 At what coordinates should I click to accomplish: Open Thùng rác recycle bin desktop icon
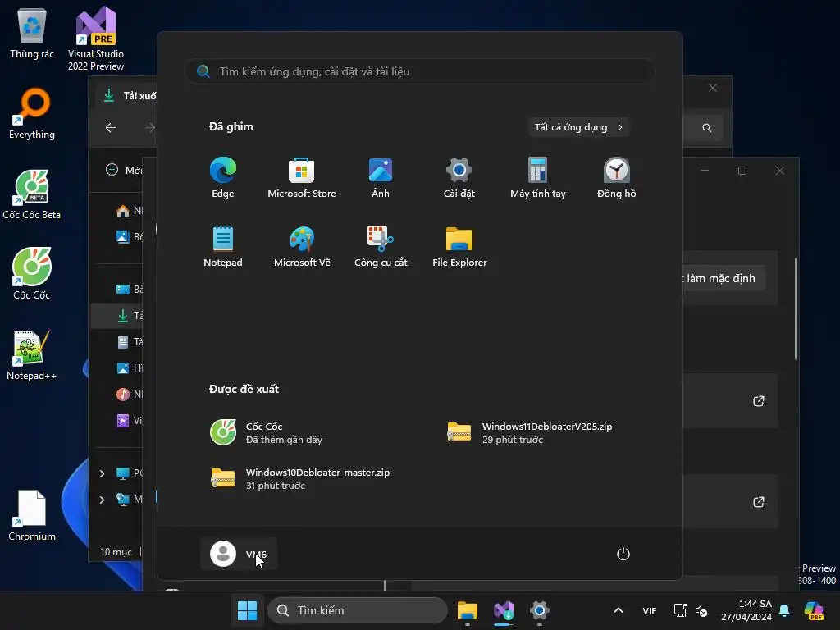[32, 34]
